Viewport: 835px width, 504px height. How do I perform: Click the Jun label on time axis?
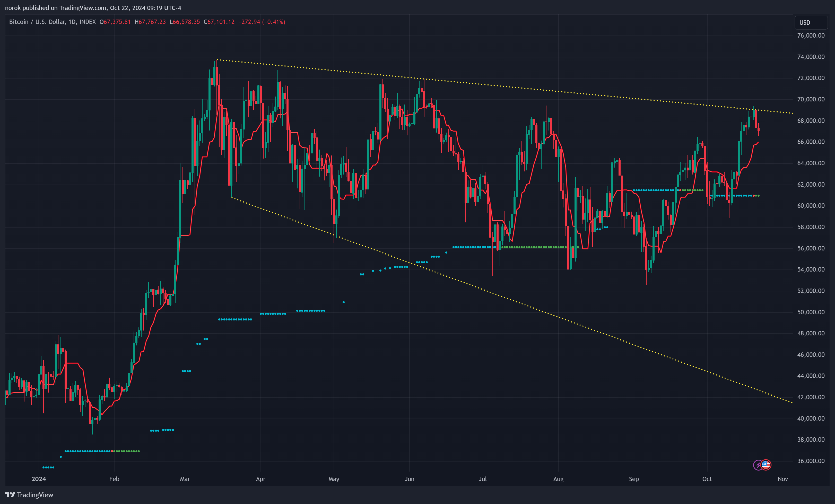point(409,479)
